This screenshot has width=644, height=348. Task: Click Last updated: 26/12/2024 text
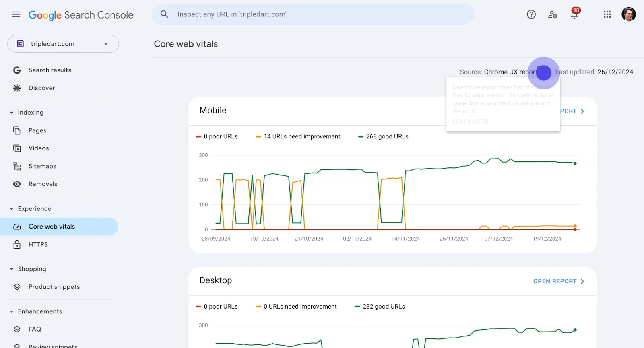tap(594, 72)
